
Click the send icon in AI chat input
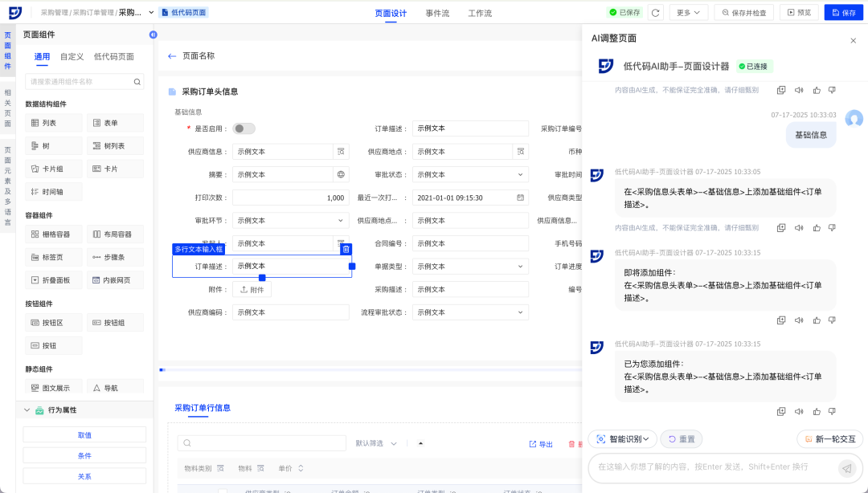[845, 467]
